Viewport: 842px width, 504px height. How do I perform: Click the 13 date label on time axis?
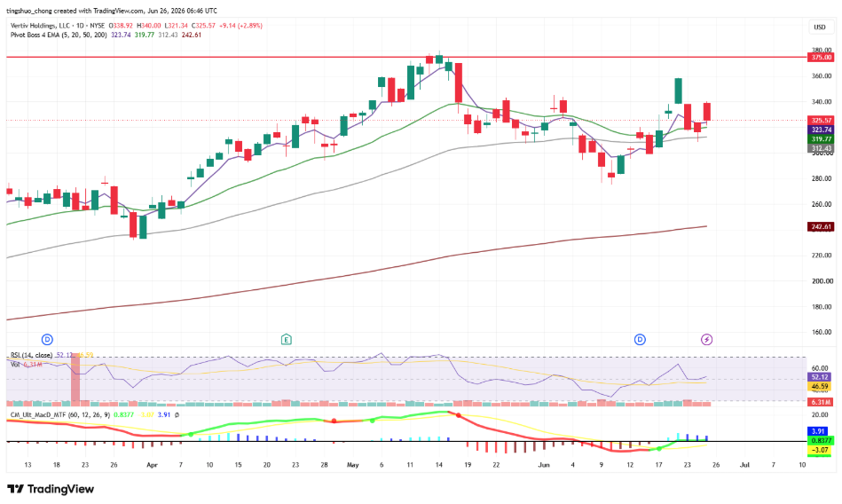tap(28, 465)
